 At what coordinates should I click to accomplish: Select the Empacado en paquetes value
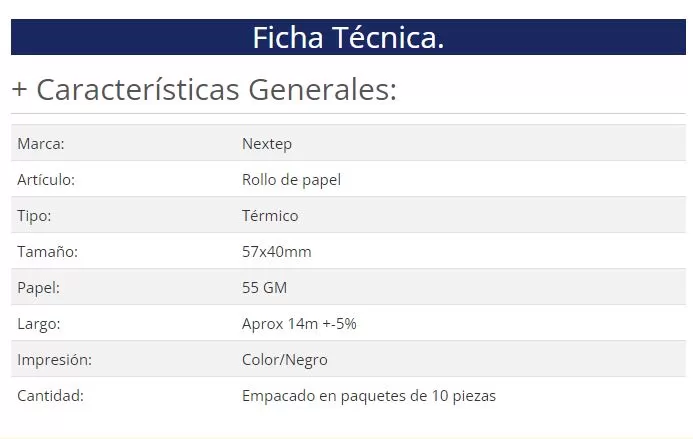(369, 396)
